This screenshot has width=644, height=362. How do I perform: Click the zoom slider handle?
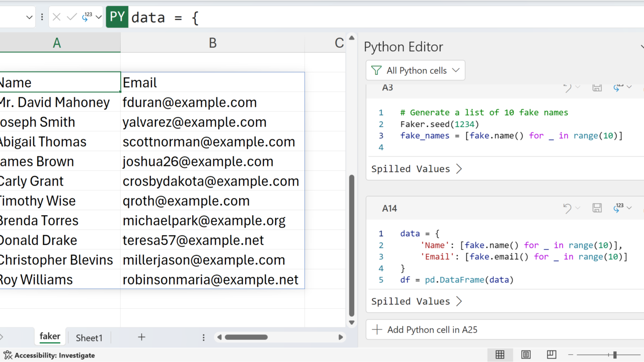point(615,355)
